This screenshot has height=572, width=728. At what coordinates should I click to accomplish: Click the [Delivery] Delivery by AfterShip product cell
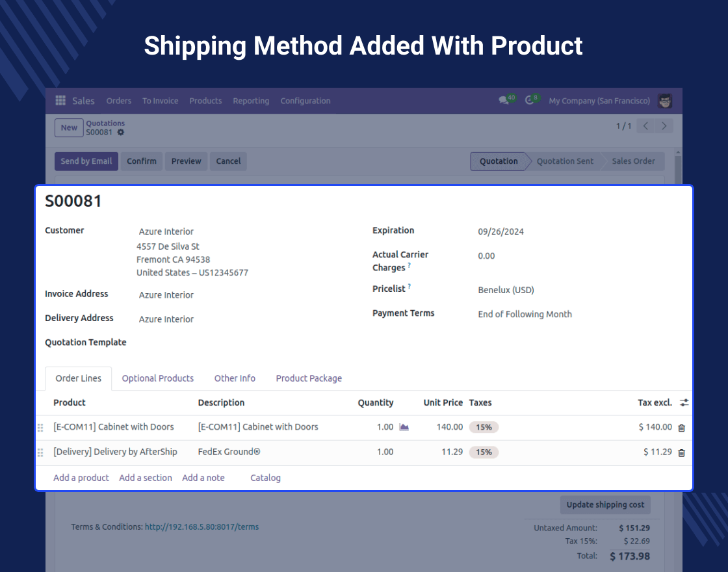pyautogui.click(x=115, y=452)
